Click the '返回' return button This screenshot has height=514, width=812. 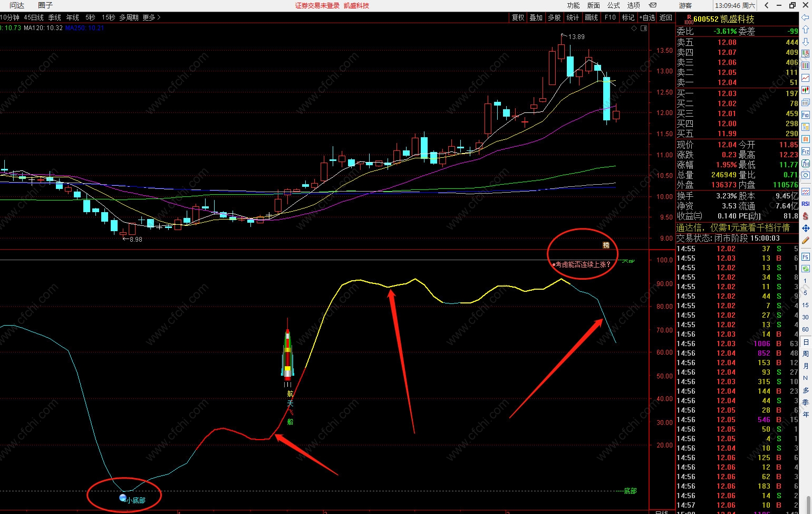click(666, 17)
